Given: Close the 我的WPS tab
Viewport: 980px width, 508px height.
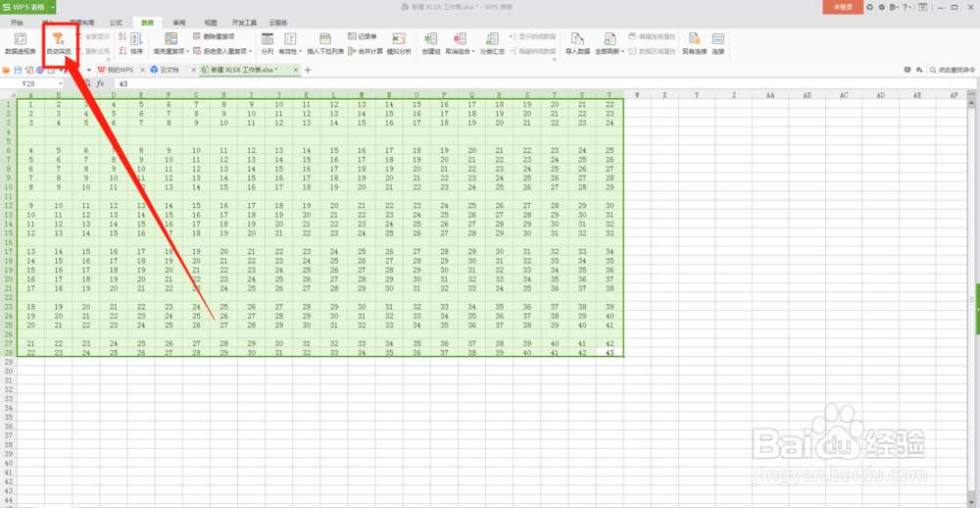Looking at the screenshot, I should 142,70.
